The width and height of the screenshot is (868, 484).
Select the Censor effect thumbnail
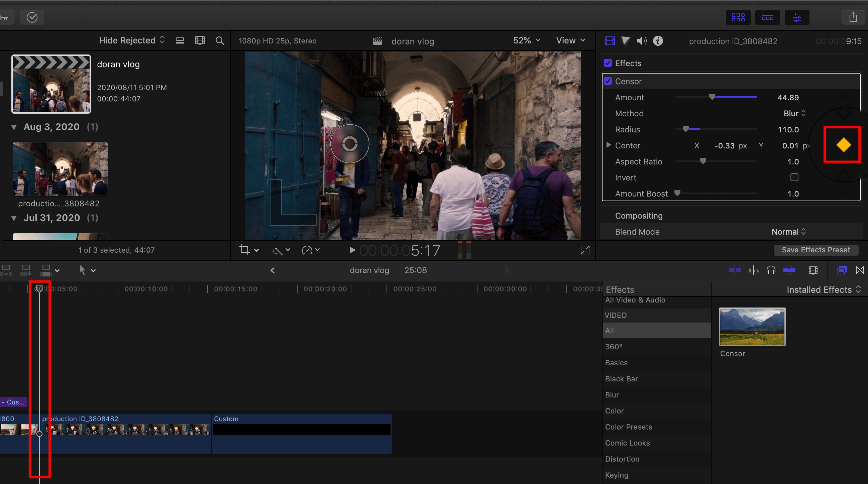(752, 327)
